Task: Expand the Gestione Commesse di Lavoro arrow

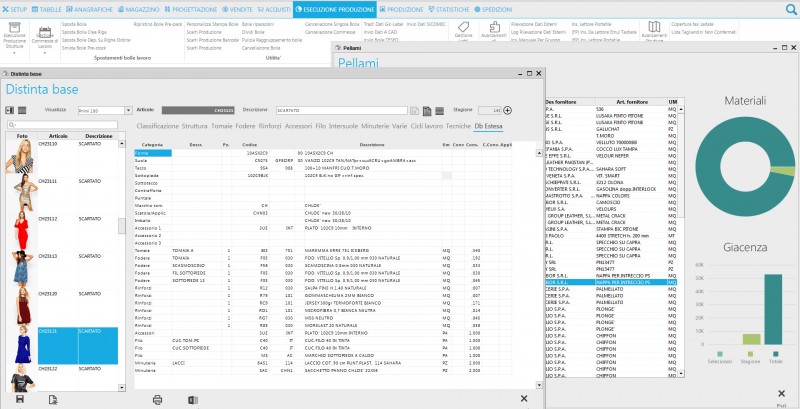Action: point(45,53)
